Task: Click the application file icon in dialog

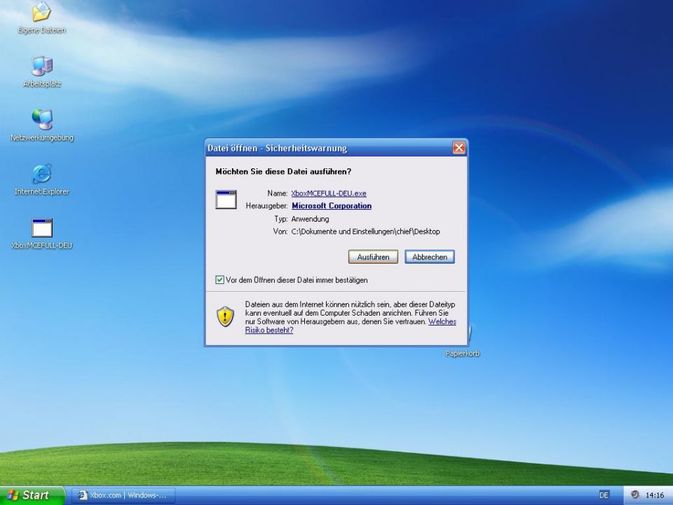Action: (226, 200)
